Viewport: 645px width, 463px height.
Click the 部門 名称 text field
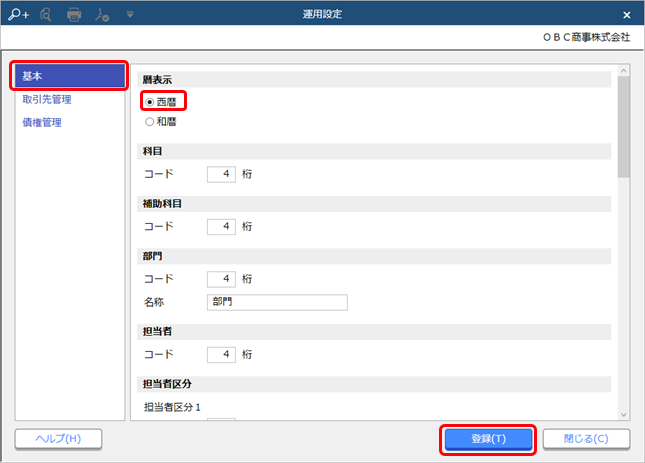click(x=277, y=302)
